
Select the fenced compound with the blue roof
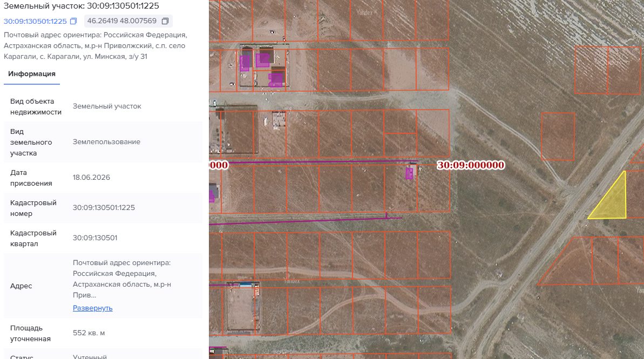[243, 307]
